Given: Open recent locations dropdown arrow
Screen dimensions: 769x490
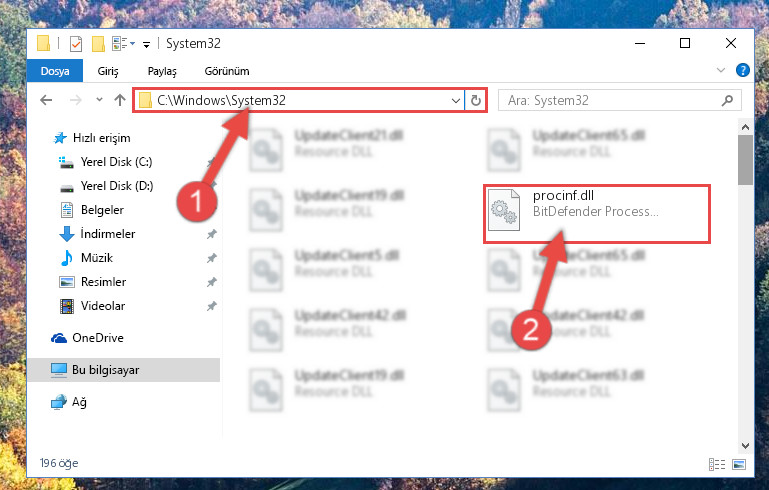Looking at the screenshot, I should [x=99, y=100].
